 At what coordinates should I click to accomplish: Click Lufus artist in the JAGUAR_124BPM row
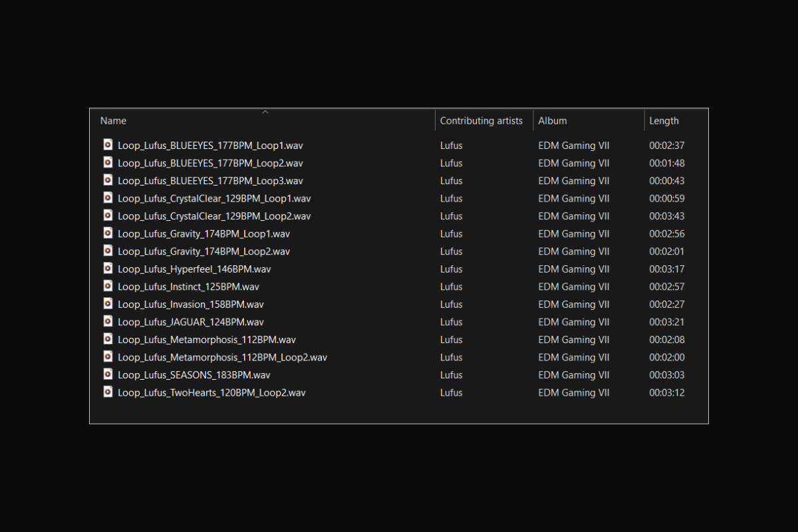pos(451,322)
